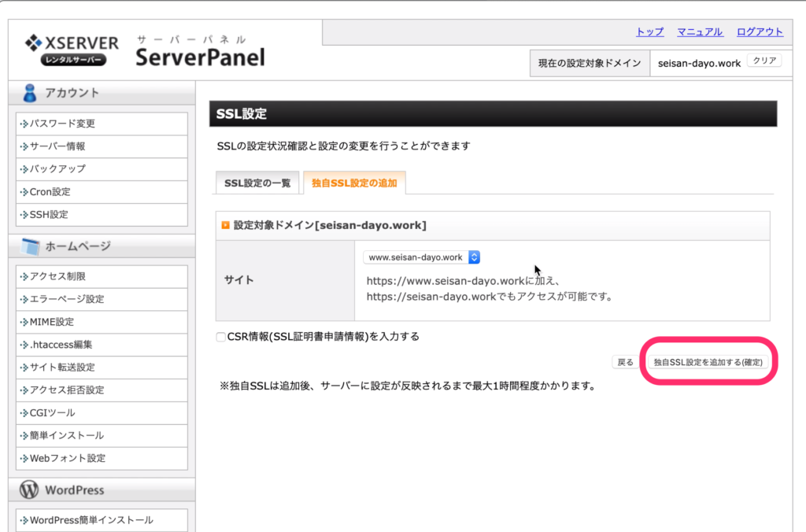Clear the target domain with クリア
The width and height of the screenshot is (806, 532).
763,60
